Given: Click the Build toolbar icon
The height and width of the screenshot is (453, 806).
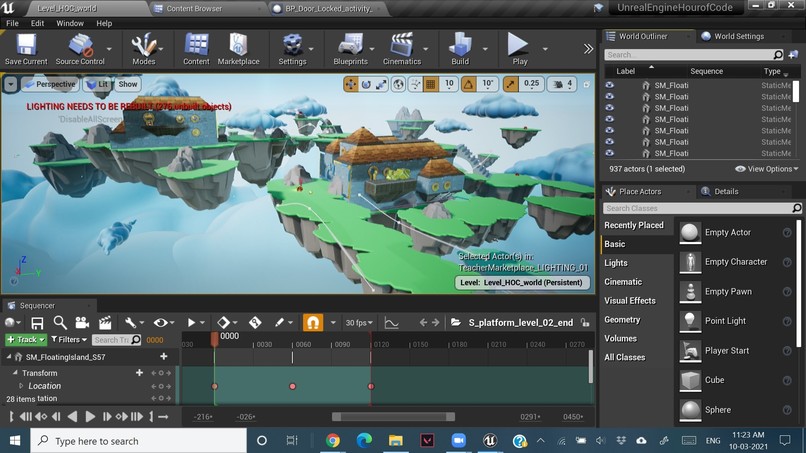Looking at the screenshot, I should click(460, 49).
